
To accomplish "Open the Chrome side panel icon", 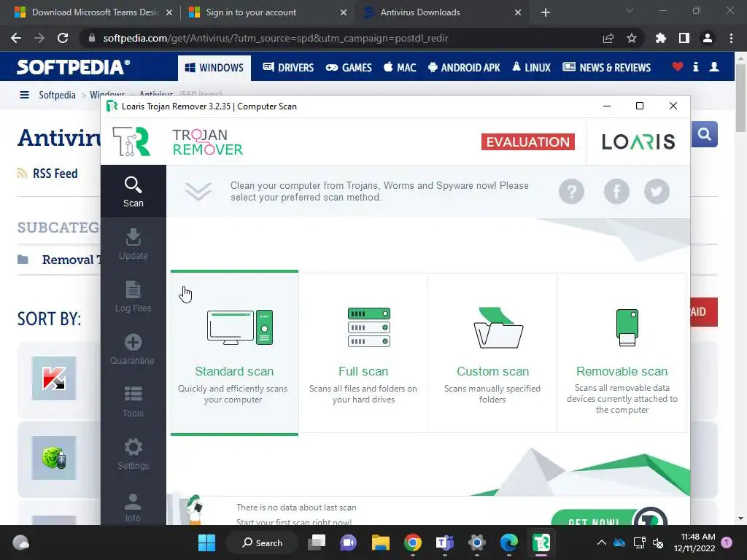I will coord(684,38).
